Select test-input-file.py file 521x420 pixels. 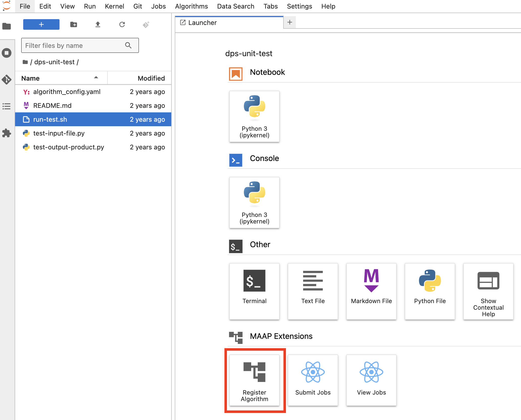tap(93, 133)
